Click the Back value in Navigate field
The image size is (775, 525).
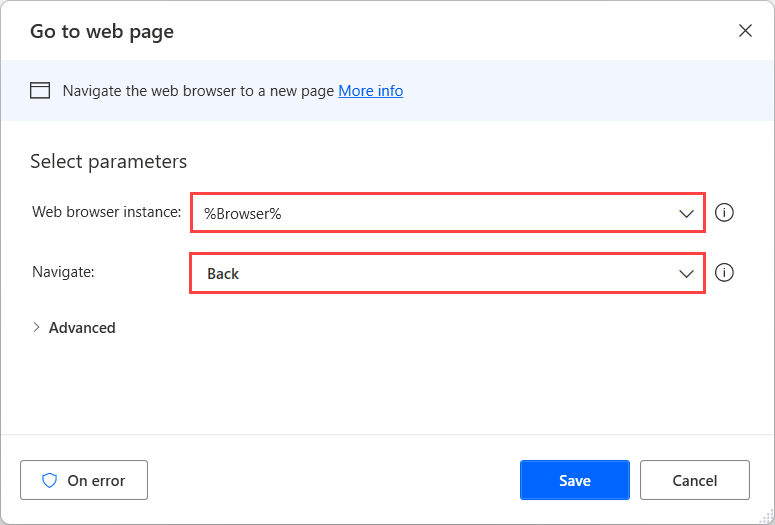223,274
